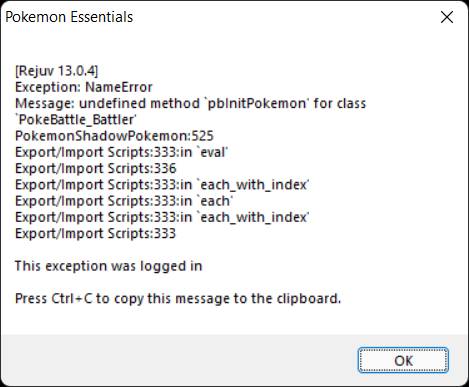Select the [Rejuv 13.0.4] version line
Screen dimensions: 469x387
[56, 71]
